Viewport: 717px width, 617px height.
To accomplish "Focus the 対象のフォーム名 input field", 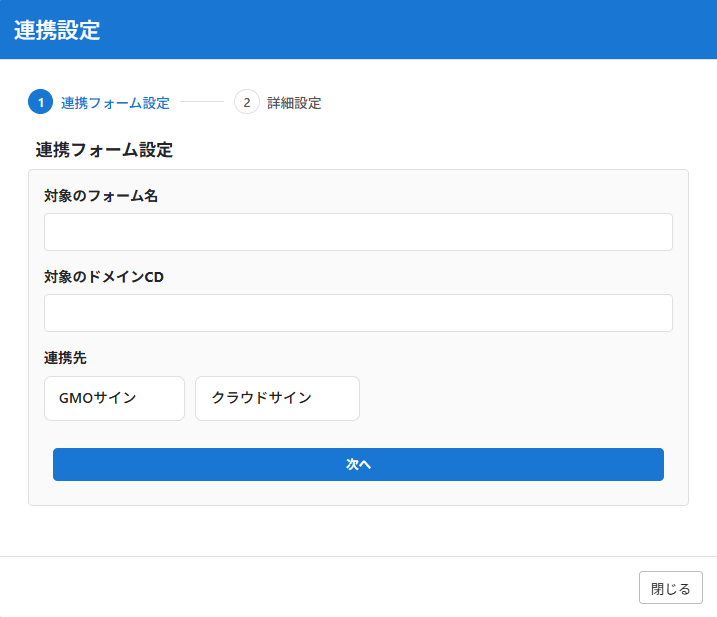I will (x=358, y=232).
